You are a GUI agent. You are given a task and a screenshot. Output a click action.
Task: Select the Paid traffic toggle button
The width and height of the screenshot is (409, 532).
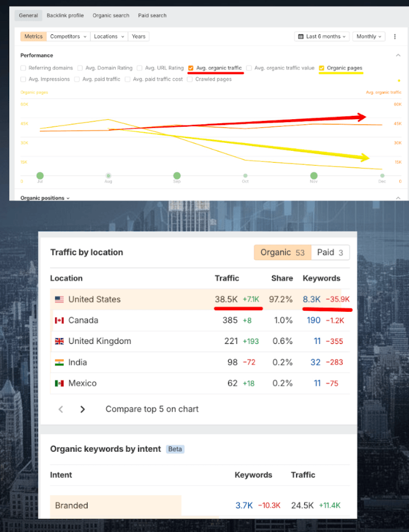330,252
